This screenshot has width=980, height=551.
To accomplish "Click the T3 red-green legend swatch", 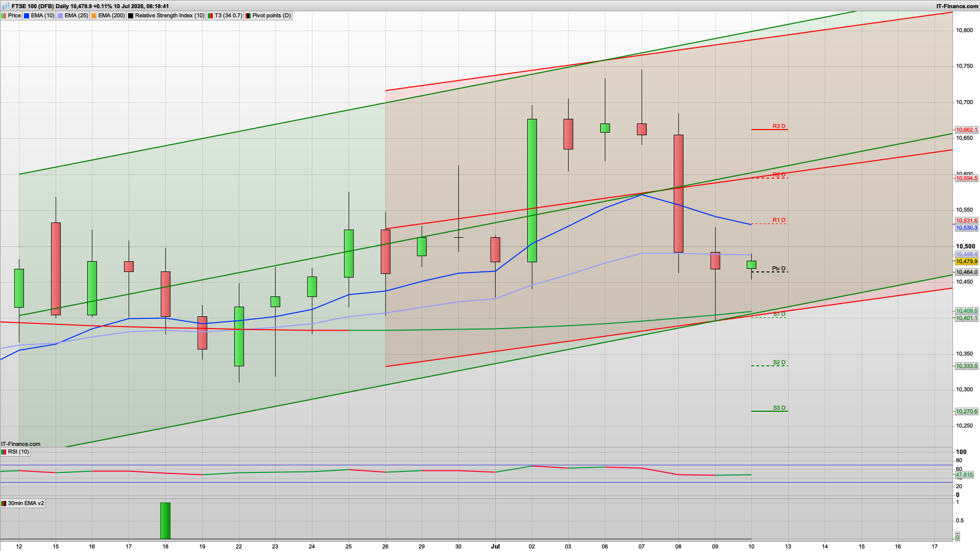I will click(x=210, y=16).
